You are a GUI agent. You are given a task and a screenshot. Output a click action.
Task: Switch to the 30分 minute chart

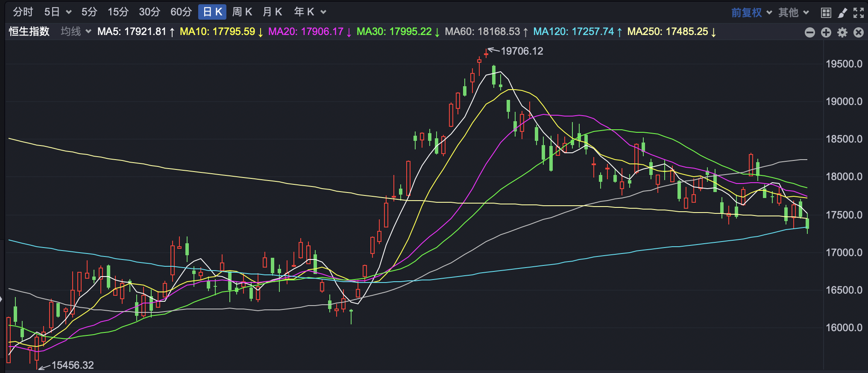[x=150, y=12]
